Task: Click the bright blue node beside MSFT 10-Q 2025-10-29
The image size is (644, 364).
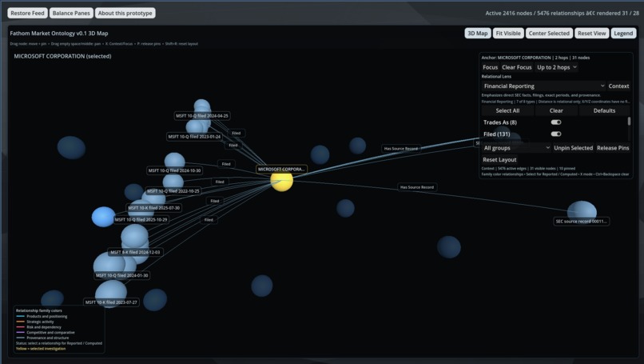Action: pos(103,217)
